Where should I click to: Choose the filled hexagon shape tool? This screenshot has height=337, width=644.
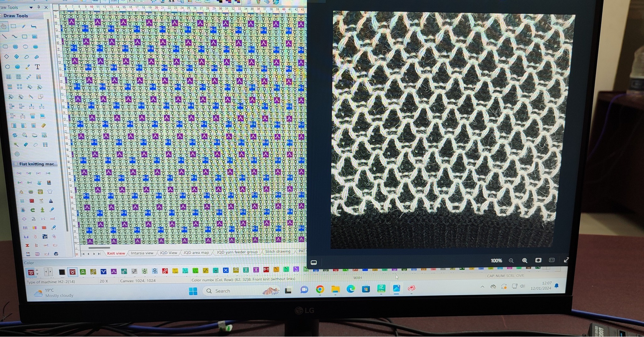pos(18,67)
